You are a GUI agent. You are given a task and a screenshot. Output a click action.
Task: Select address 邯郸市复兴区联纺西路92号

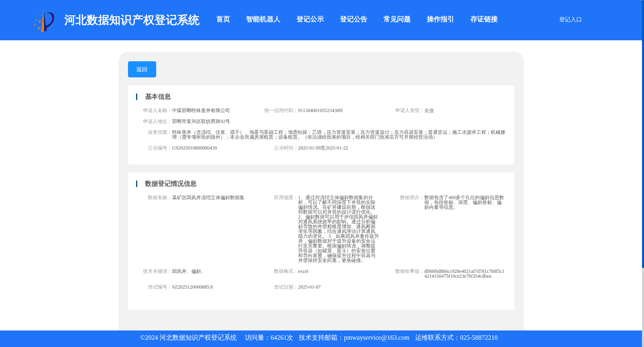pyautogui.click(x=201, y=121)
